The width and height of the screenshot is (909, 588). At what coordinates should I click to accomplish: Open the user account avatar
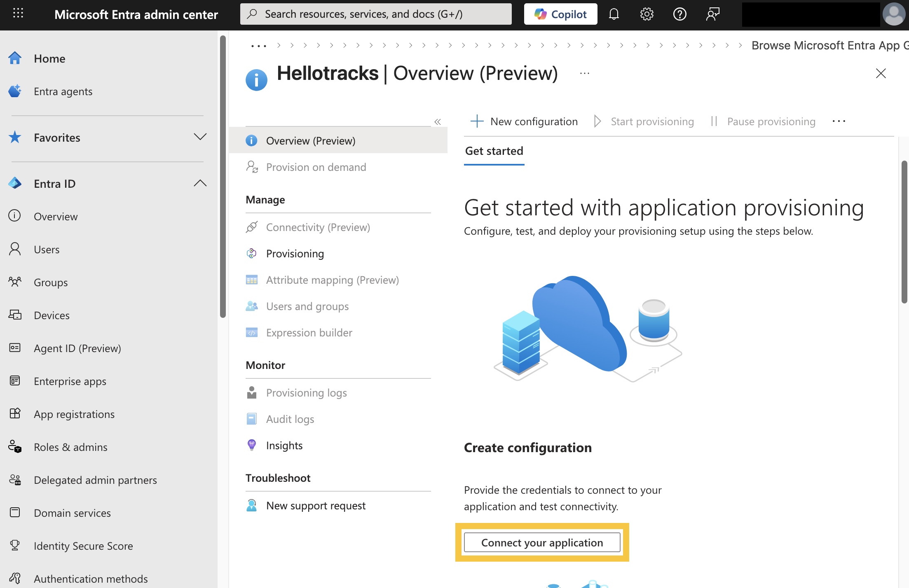pos(893,14)
